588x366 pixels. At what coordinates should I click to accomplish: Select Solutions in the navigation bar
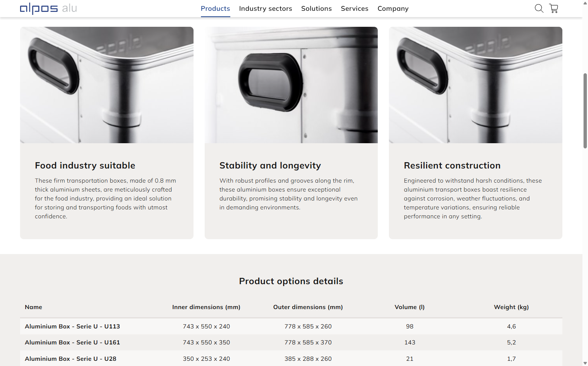pos(316,9)
